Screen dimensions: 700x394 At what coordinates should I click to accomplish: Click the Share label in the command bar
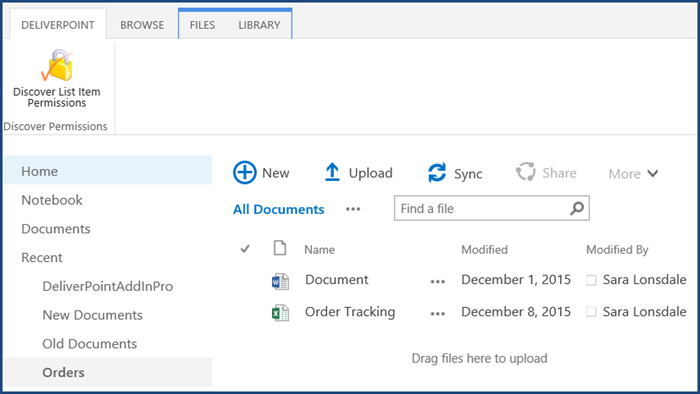pos(559,173)
